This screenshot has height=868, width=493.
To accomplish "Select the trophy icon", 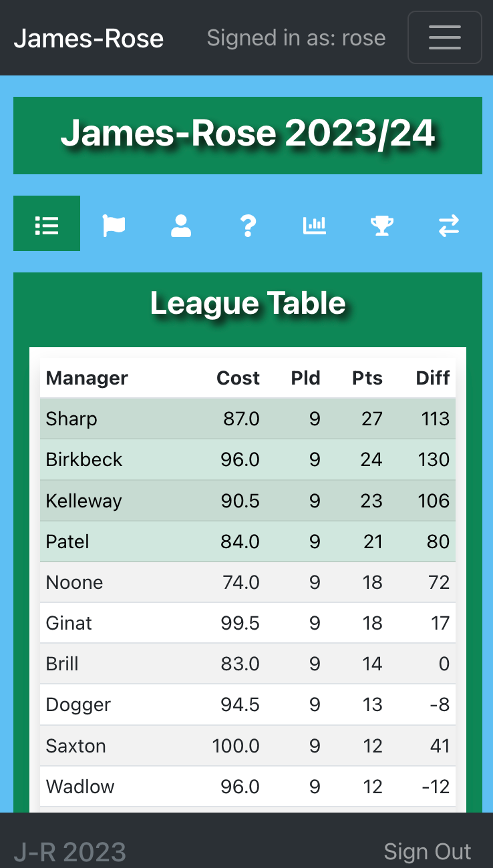I will 381,225.
